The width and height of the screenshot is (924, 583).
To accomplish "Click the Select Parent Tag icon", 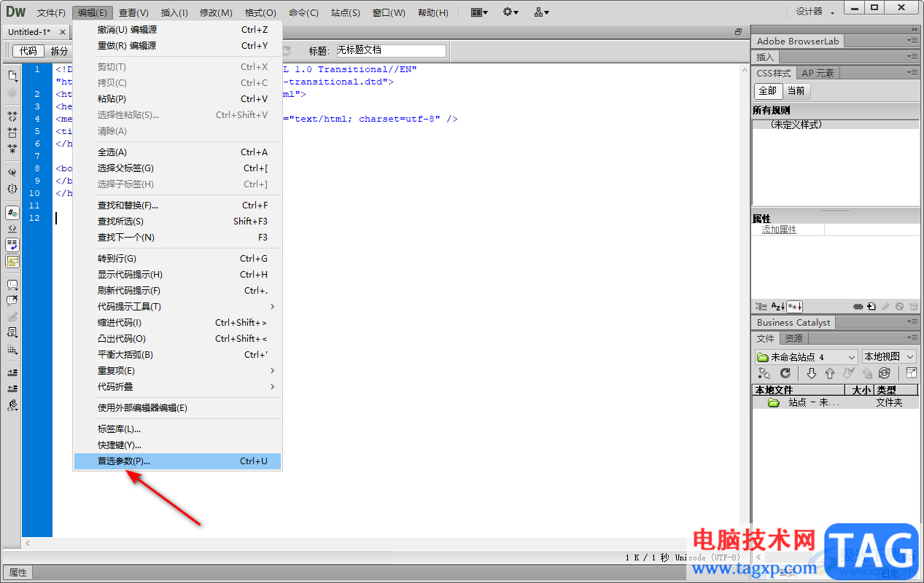I will point(12,173).
